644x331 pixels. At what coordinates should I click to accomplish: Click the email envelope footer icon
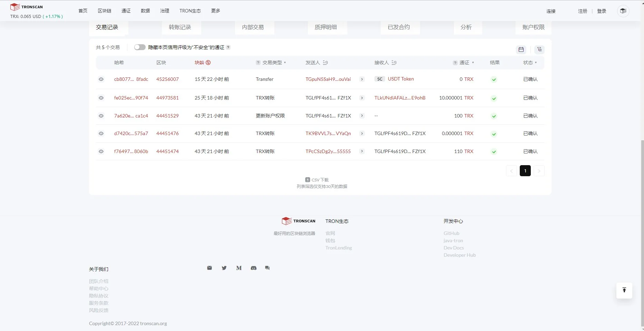209,268
